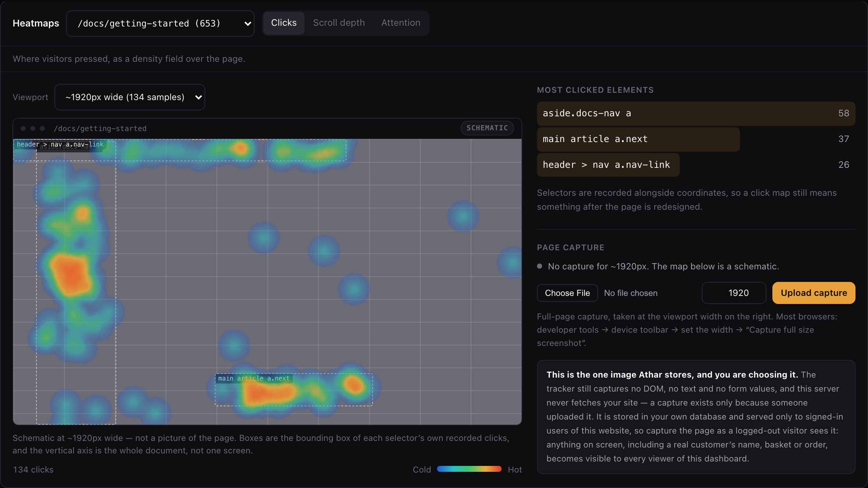
Task: Click the 'main article a.next' heatmap label
Action: (254, 378)
